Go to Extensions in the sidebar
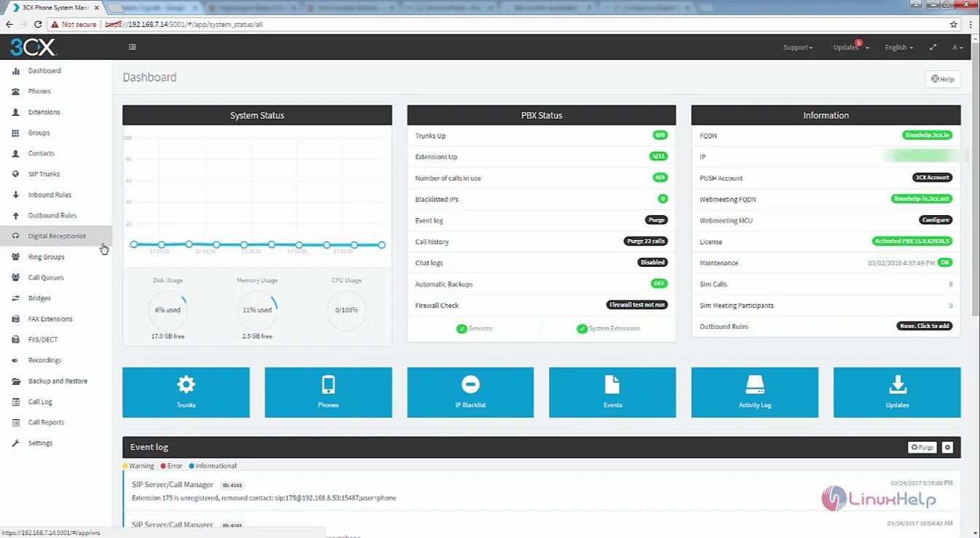The image size is (980, 538). (x=44, y=112)
